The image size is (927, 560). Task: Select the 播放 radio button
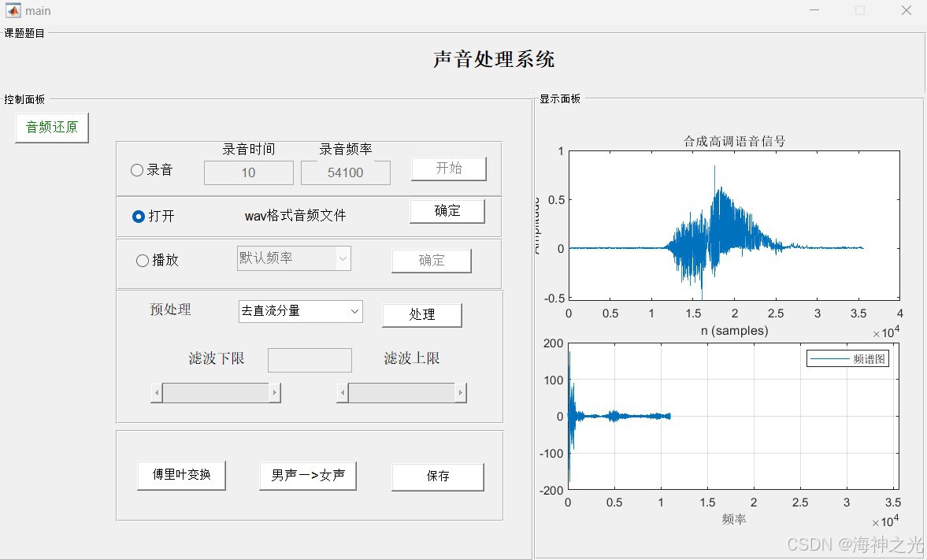[143, 260]
